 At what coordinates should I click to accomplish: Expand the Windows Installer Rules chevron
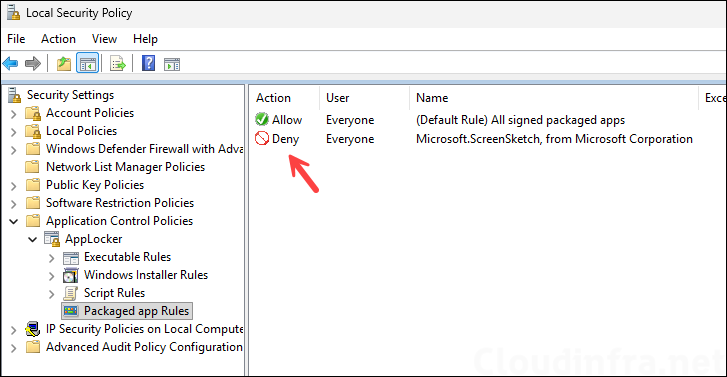point(51,276)
